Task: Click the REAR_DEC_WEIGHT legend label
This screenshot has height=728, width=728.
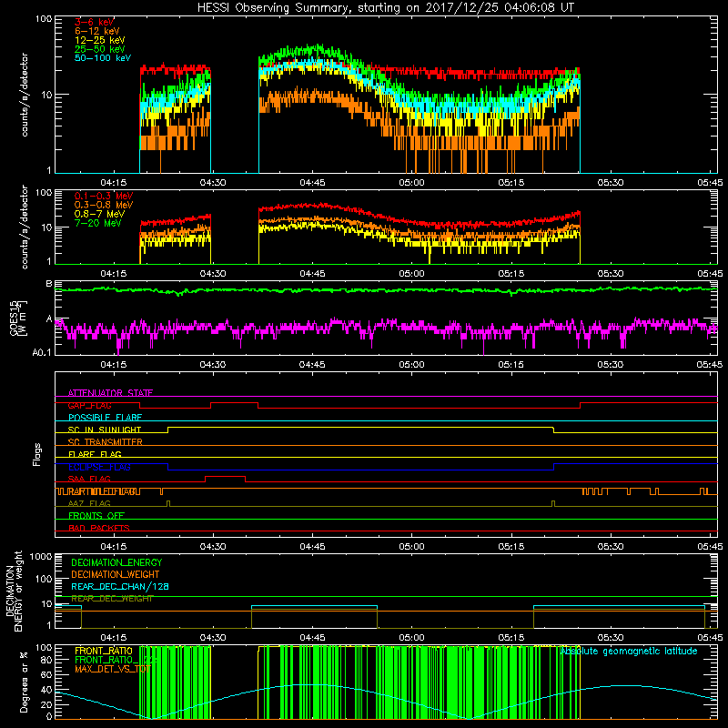Action: point(112,599)
